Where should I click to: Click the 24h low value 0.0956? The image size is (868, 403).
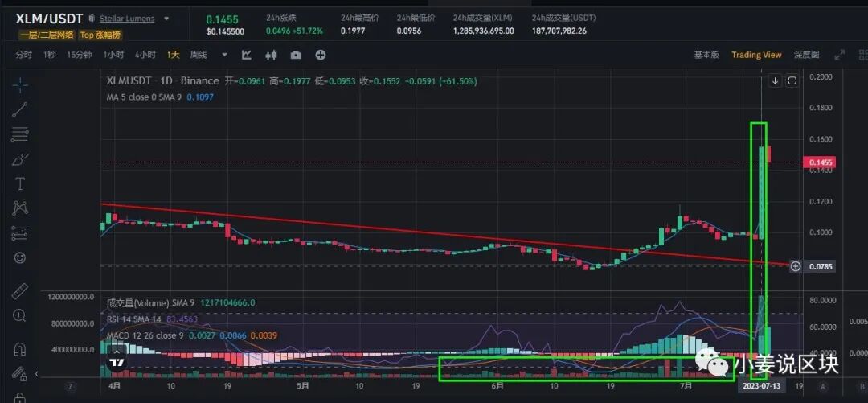408,31
